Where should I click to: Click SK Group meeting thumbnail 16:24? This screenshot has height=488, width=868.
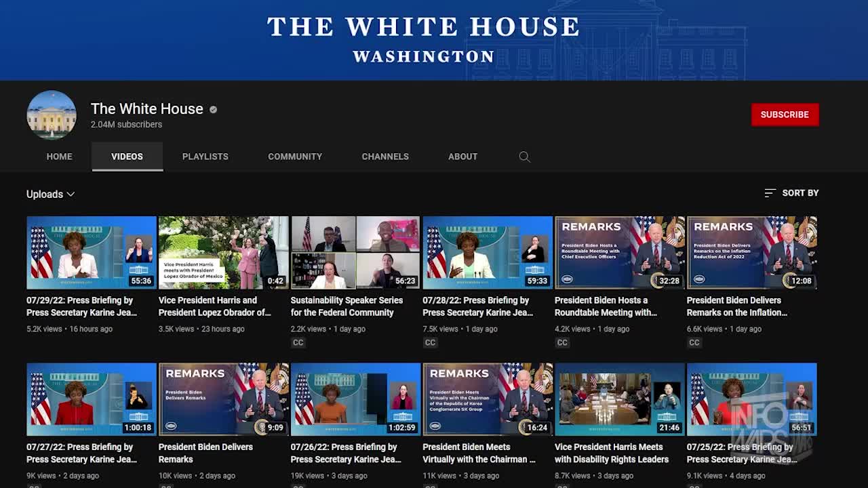(488, 399)
